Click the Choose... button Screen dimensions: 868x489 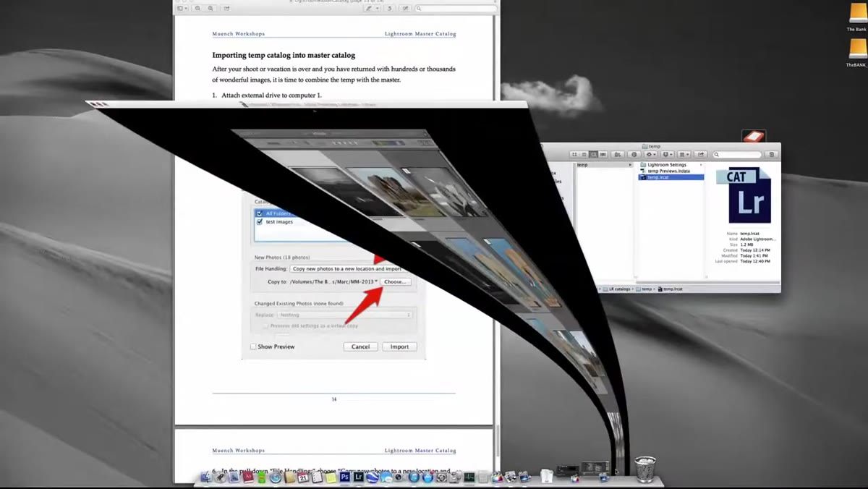point(396,281)
